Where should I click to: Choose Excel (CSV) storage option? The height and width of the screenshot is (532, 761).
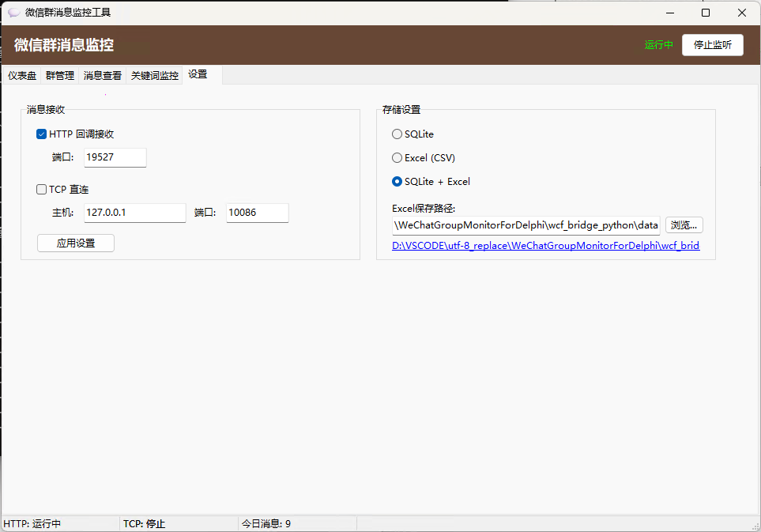point(397,158)
